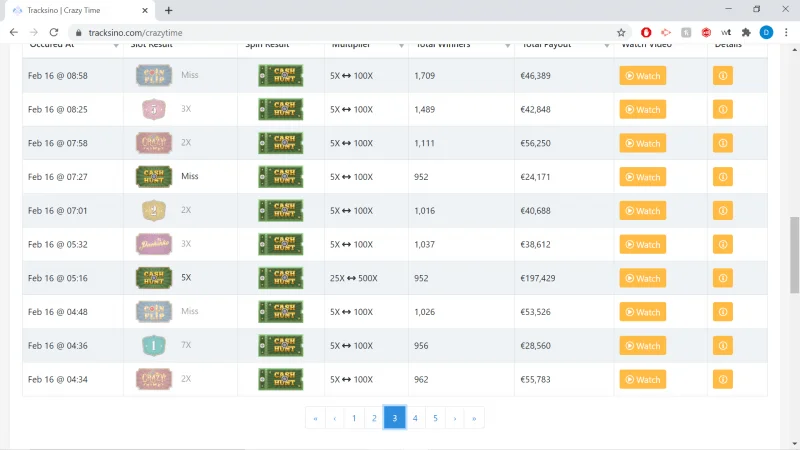Go to page 5 of results
Viewport: 800px width, 450px height.
point(435,418)
